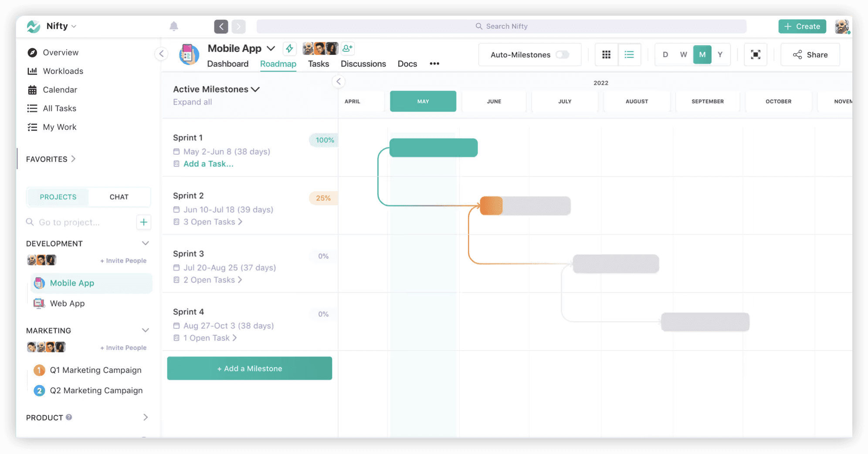Toggle the Auto-Milestones switch

562,55
